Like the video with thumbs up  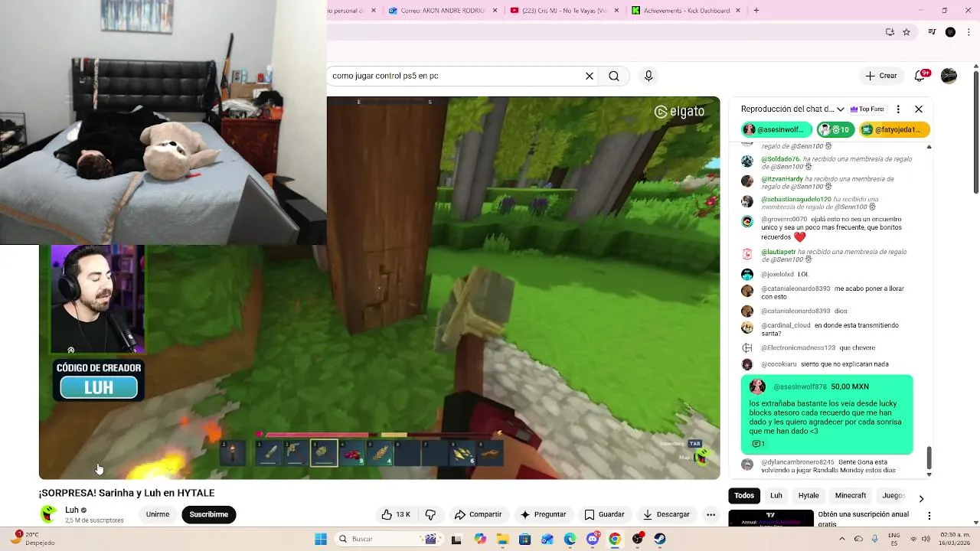[x=396, y=514]
